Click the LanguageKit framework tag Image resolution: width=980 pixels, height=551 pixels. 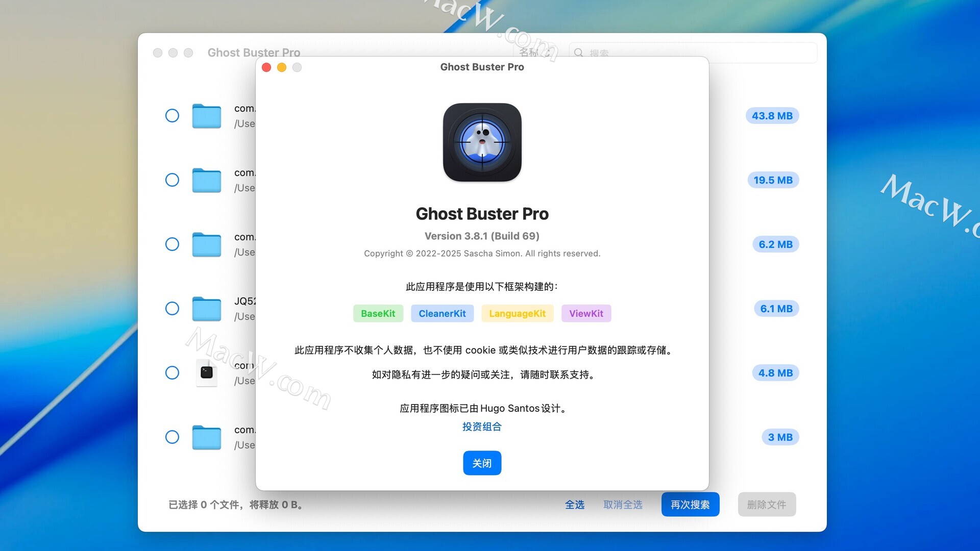517,314
